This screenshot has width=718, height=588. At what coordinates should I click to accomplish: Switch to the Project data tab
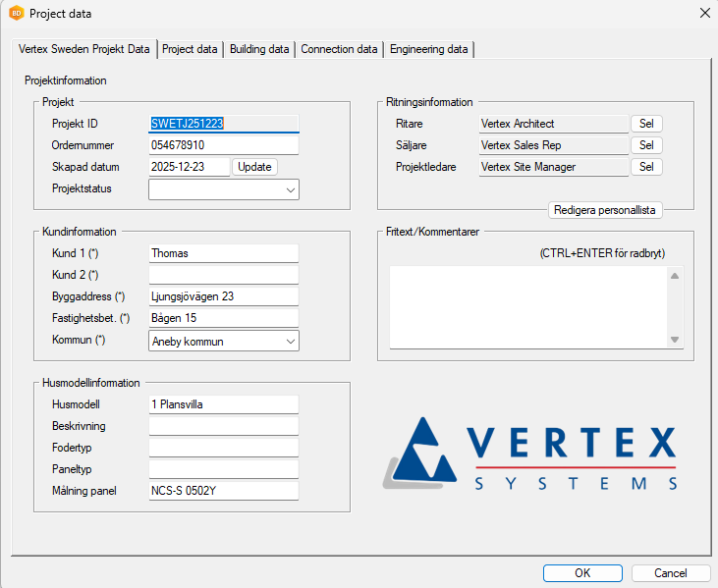coord(190,49)
